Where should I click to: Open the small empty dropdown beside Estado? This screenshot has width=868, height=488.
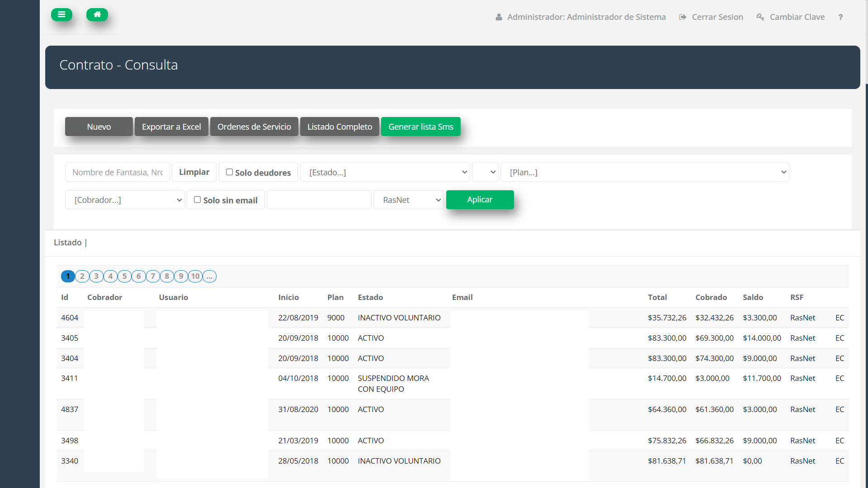coord(485,172)
